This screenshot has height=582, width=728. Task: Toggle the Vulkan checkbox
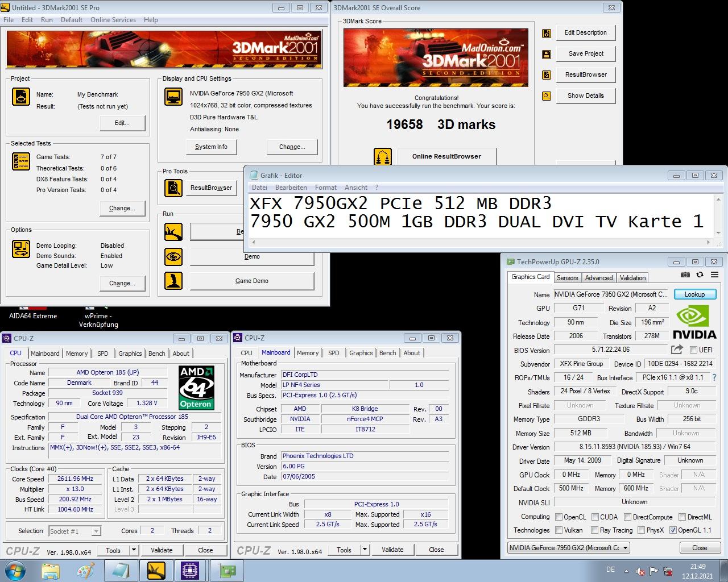coord(559,530)
